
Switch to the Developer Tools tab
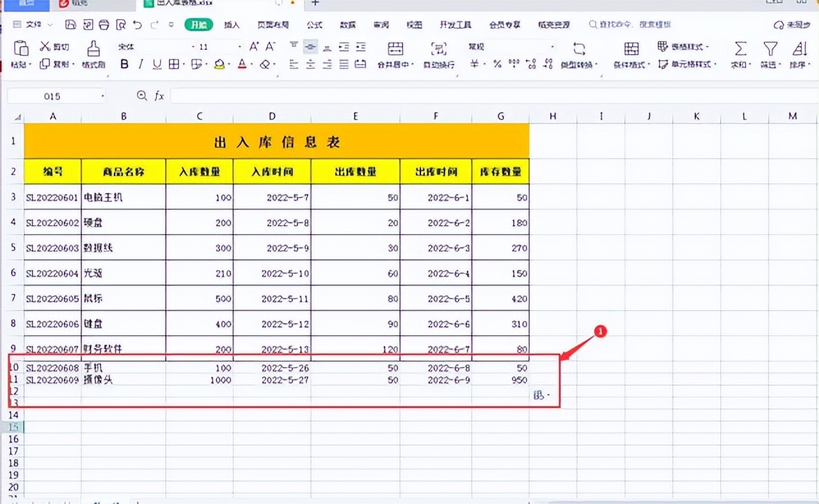[456, 25]
